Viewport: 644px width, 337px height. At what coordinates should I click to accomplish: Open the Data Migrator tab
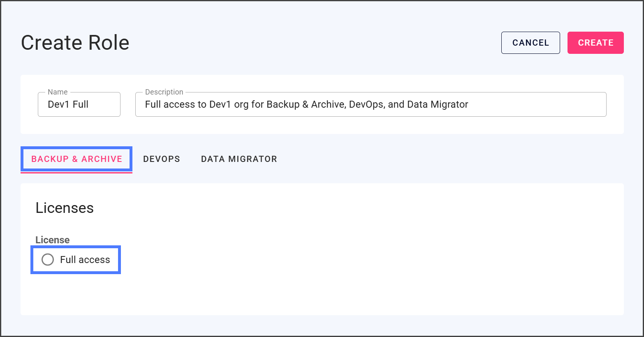point(239,159)
